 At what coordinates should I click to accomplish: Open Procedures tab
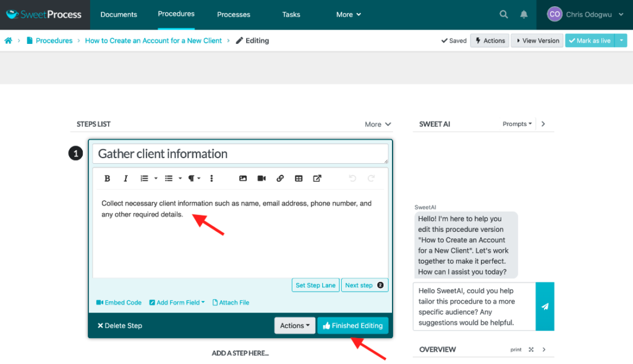tap(176, 14)
